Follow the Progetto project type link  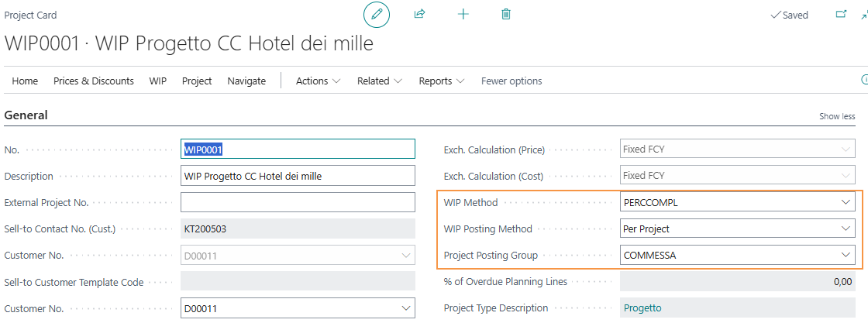(x=642, y=308)
